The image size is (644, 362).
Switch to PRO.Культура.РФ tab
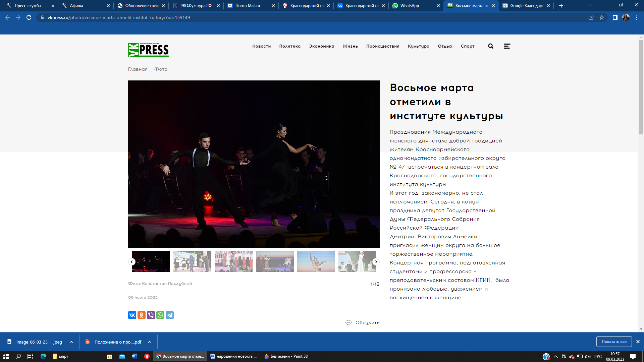click(196, 6)
